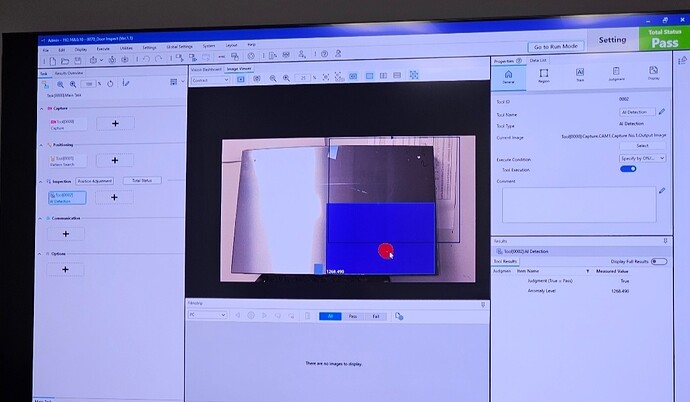Viewport: 690px width, 402px height.
Task: Click the Setting button
Action: [x=612, y=40]
